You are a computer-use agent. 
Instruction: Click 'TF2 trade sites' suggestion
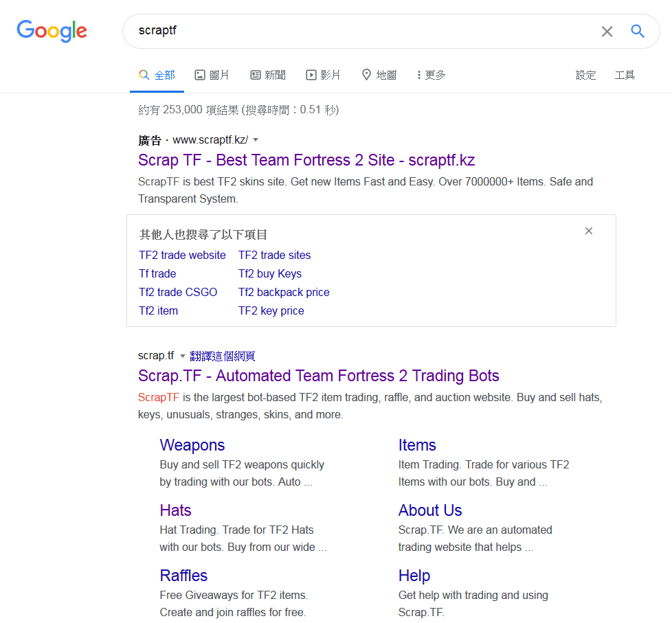pyautogui.click(x=274, y=255)
